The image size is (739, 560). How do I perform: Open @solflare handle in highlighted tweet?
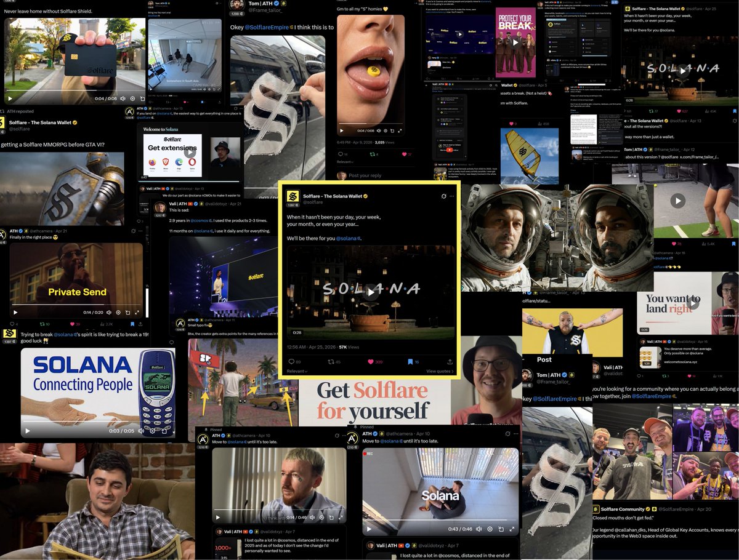pos(313,202)
